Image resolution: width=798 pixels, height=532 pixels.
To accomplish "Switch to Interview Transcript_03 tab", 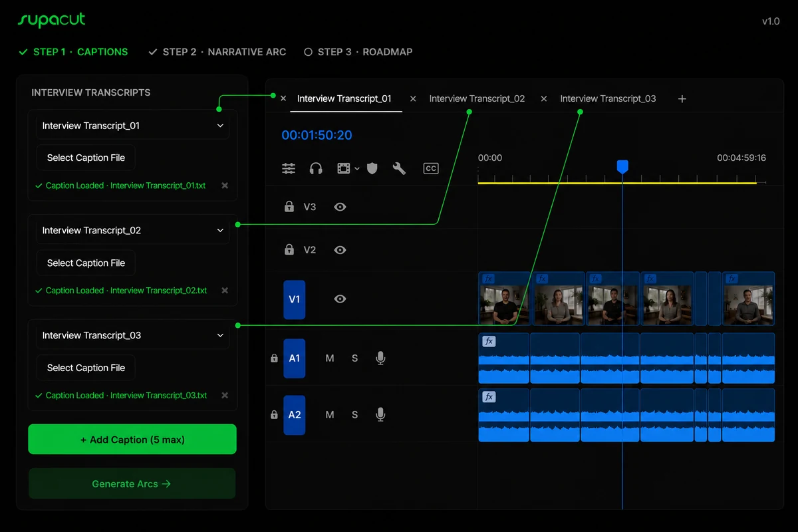I will click(x=608, y=98).
